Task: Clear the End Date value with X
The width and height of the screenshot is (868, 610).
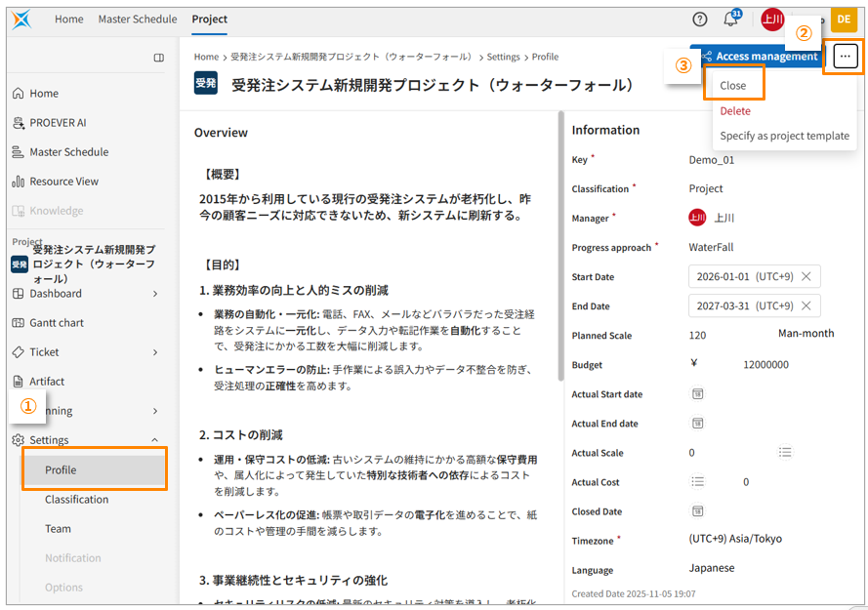Action: pos(806,305)
